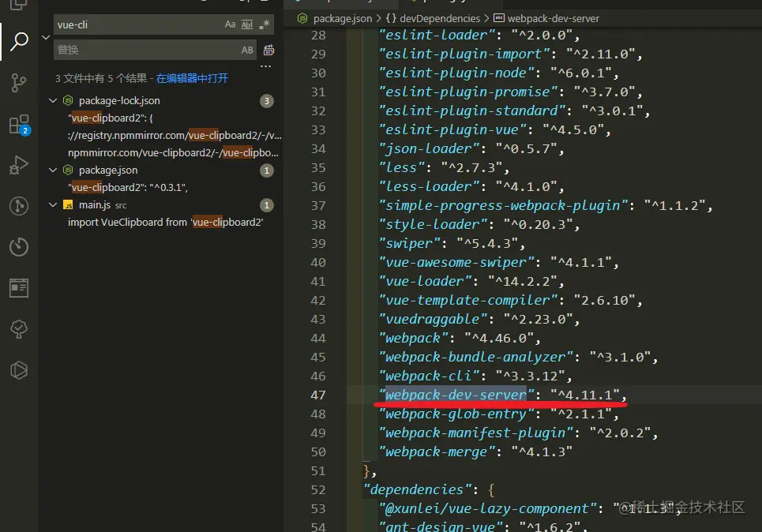Click webpack-dev-server breadcrumb item
762x532 pixels.
(553, 18)
